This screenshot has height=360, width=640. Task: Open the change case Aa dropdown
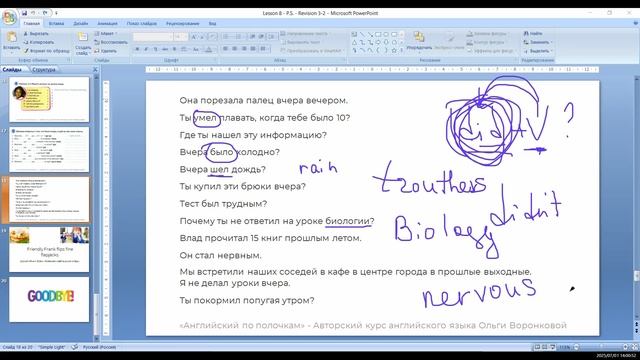(196, 49)
